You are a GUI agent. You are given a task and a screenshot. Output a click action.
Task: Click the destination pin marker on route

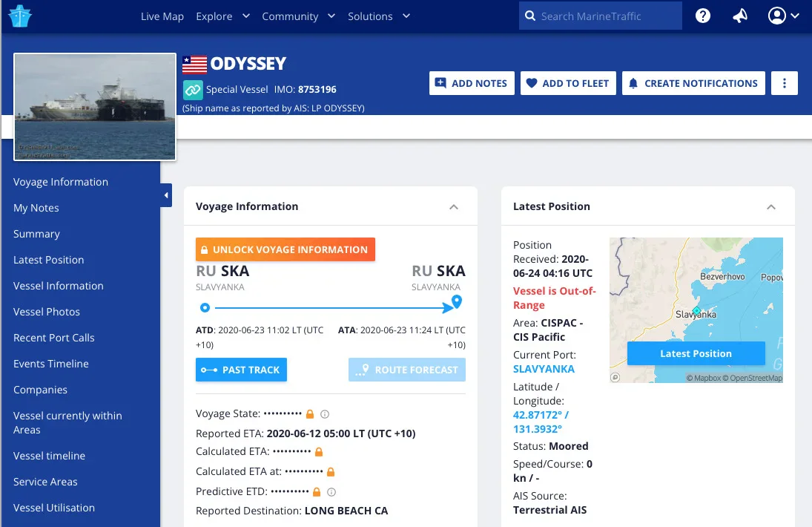click(x=456, y=301)
